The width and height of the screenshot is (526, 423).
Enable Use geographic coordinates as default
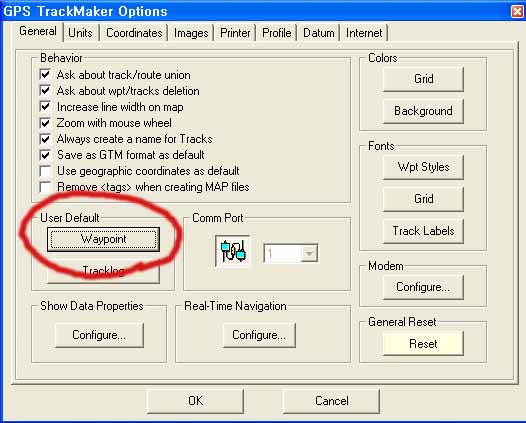(x=45, y=171)
